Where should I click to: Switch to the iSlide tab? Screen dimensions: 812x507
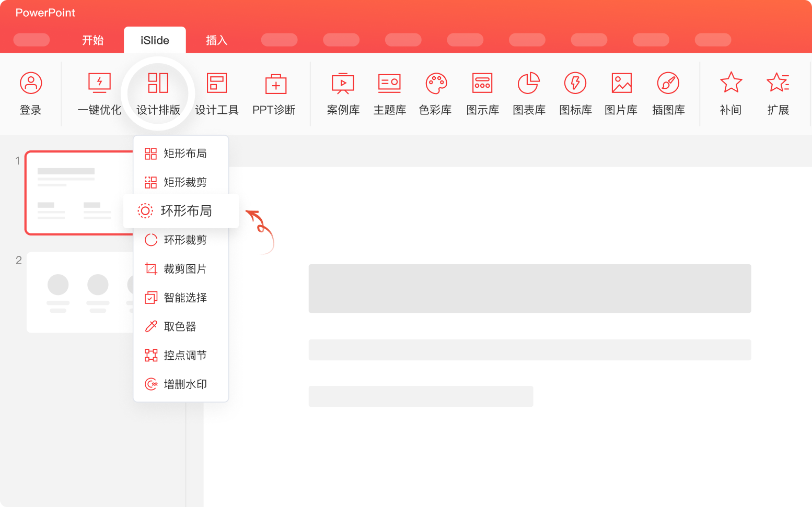coord(155,40)
